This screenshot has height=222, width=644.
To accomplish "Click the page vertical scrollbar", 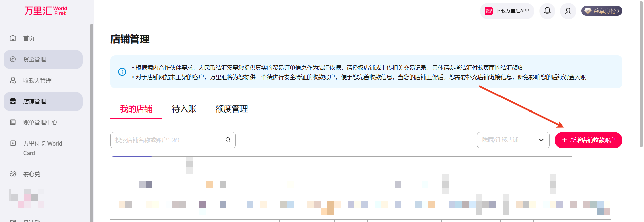I will pos(641,74).
